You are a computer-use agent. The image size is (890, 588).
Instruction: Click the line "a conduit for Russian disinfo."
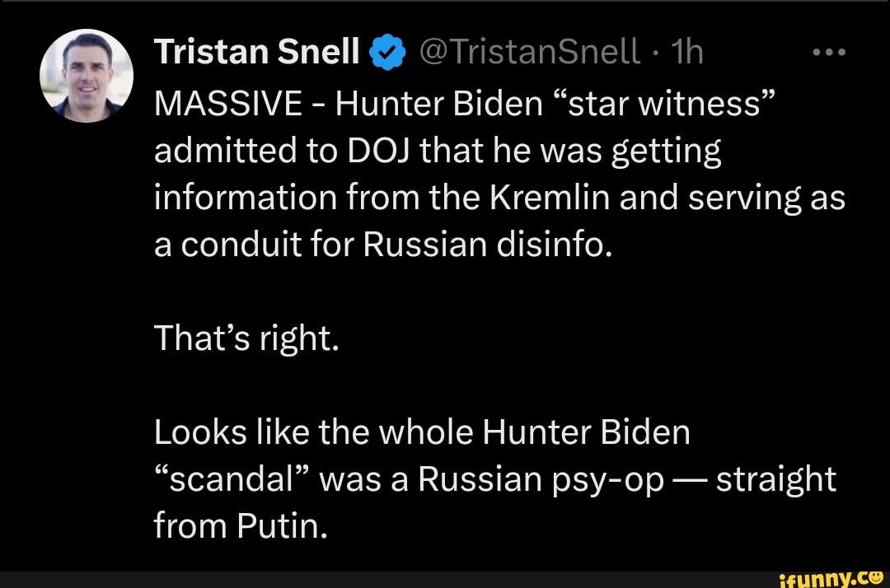pyautogui.click(x=383, y=246)
